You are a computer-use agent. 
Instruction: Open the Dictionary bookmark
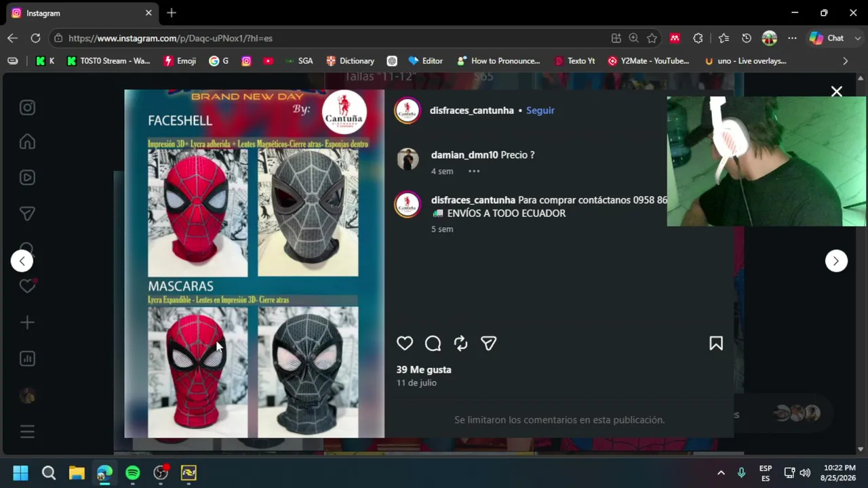click(350, 61)
